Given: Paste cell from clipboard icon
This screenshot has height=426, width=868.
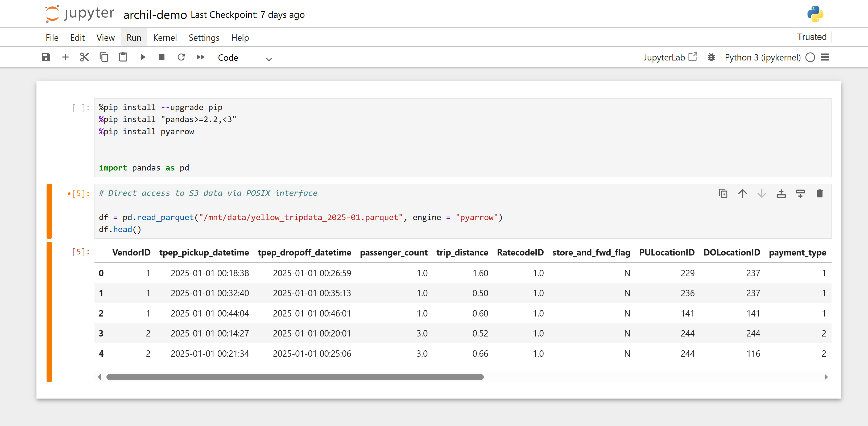Looking at the screenshot, I should pyautogui.click(x=123, y=57).
